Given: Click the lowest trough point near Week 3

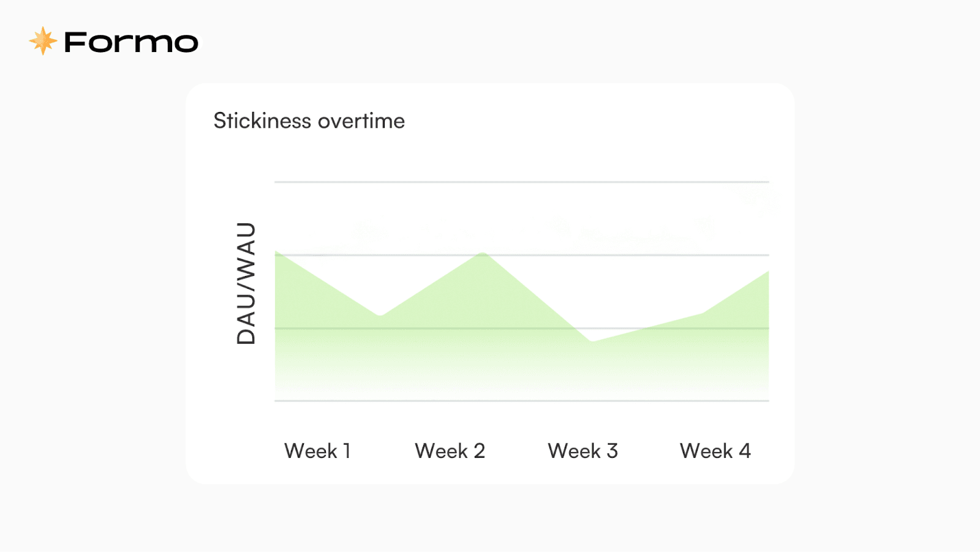Looking at the screenshot, I should click(x=592, y=341).
